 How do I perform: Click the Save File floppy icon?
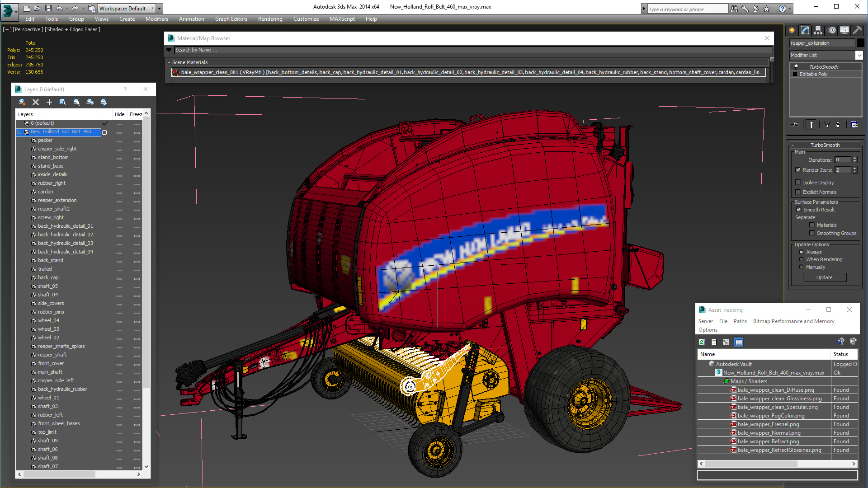[47, 8]
